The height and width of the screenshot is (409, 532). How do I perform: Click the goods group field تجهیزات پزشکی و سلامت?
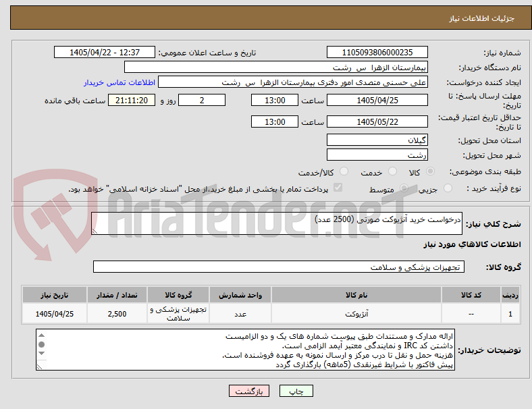[x=279, y=267]
